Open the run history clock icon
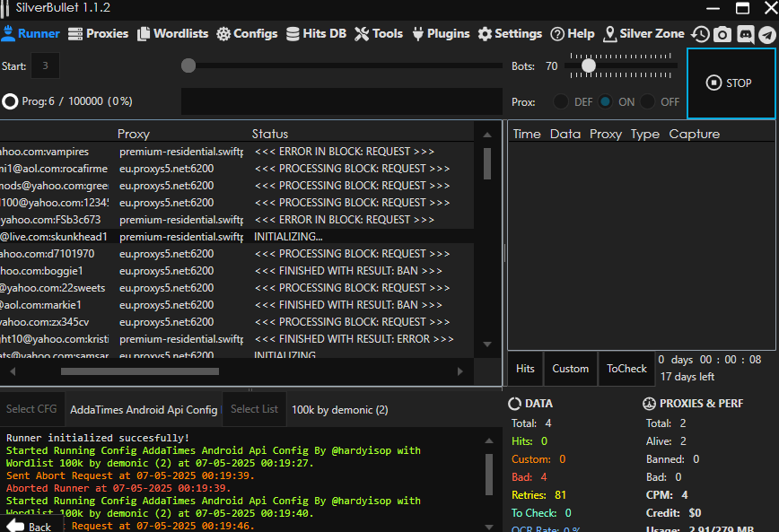The height and width of the screenshot is (532, 779). coord(701,34)
